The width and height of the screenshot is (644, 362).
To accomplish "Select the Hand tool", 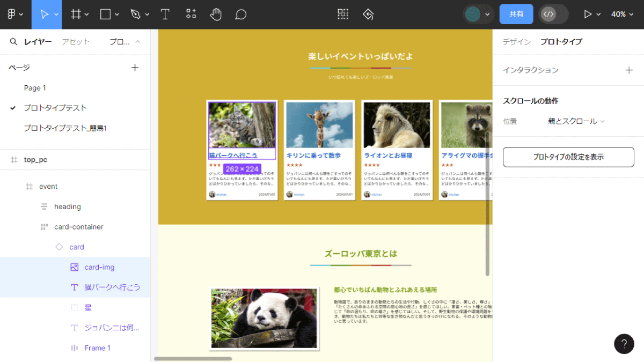I will click(216, 14).
